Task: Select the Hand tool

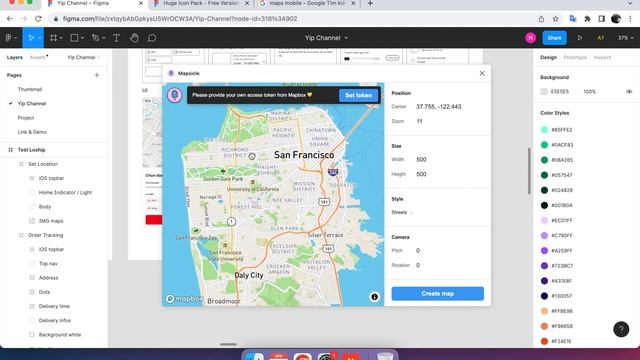Action: pyautogui.click(x=134, y=38)
